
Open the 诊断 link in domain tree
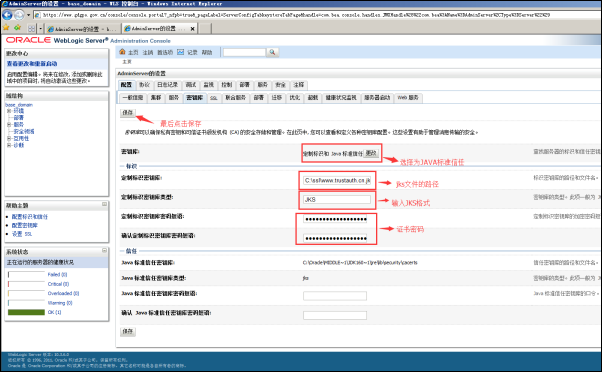click(x=18, y=145)
